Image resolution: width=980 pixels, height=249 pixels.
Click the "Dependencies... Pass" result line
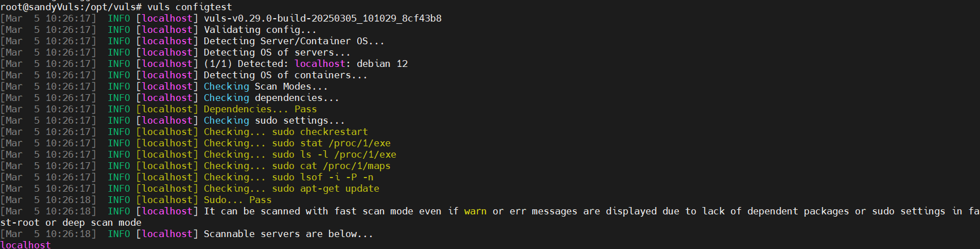[260, 109]
